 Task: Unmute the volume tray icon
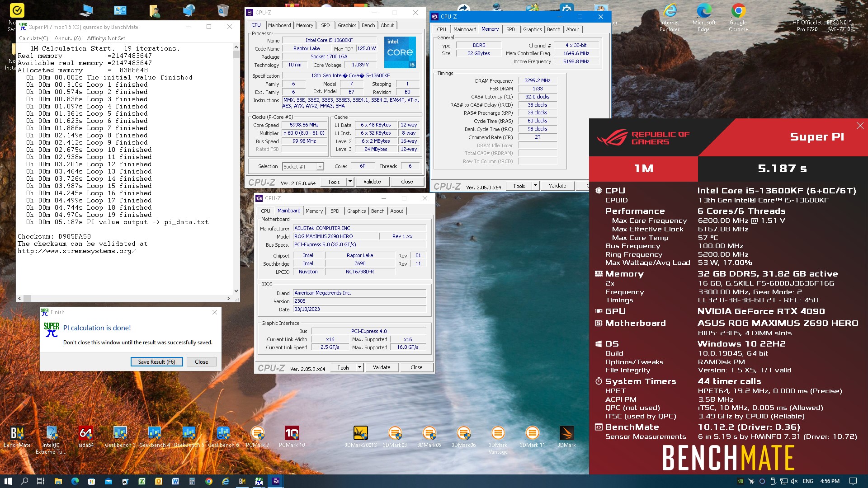point(794,481)
